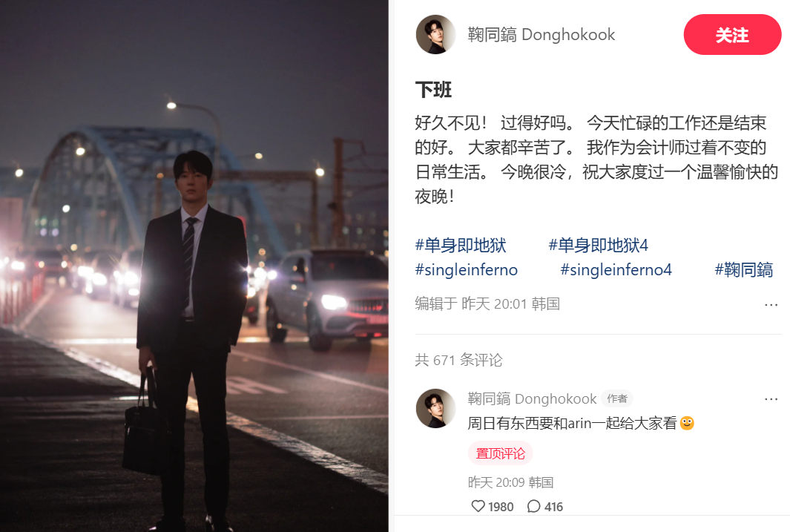This screenshot has height=532, width=790.
Task: Click the red 关注 follow button
Action: pyautogui.click(x=732, y=35)
